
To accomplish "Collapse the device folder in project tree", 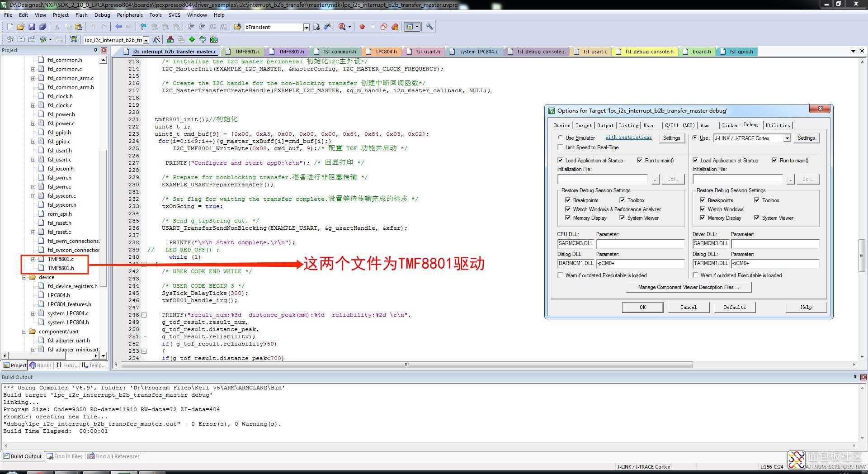I will pyautogui.click(x=24, y=277).
